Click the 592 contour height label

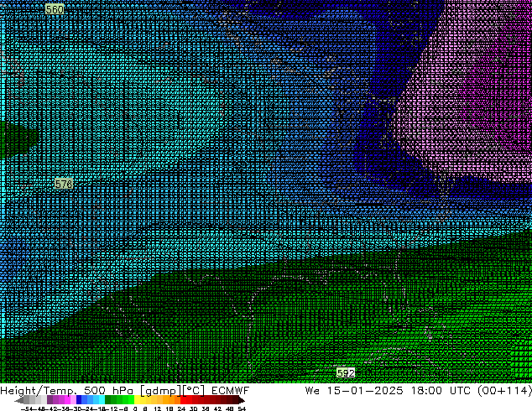tap(346, 373)
